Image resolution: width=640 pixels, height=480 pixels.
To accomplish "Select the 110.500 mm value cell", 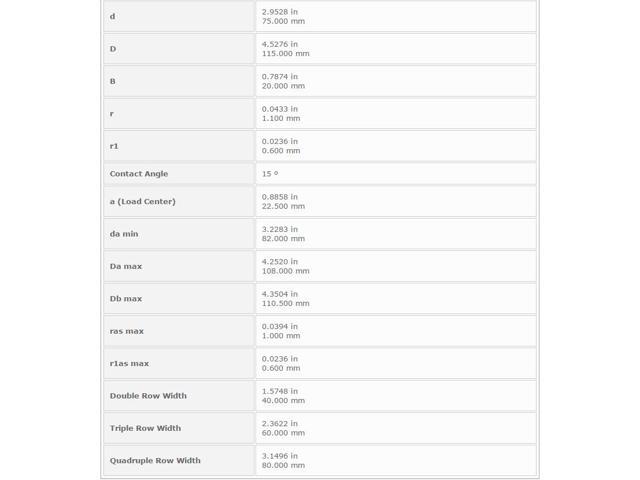I will point(396,299).
